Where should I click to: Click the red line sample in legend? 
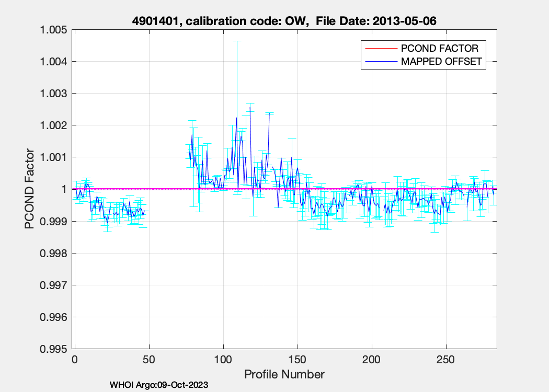(x=380, y=48)
